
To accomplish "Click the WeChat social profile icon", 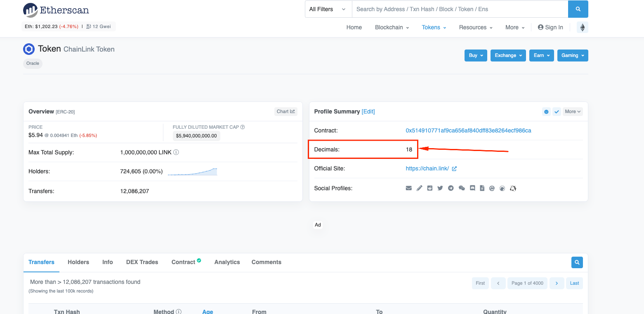I will [x=462, y=188].
